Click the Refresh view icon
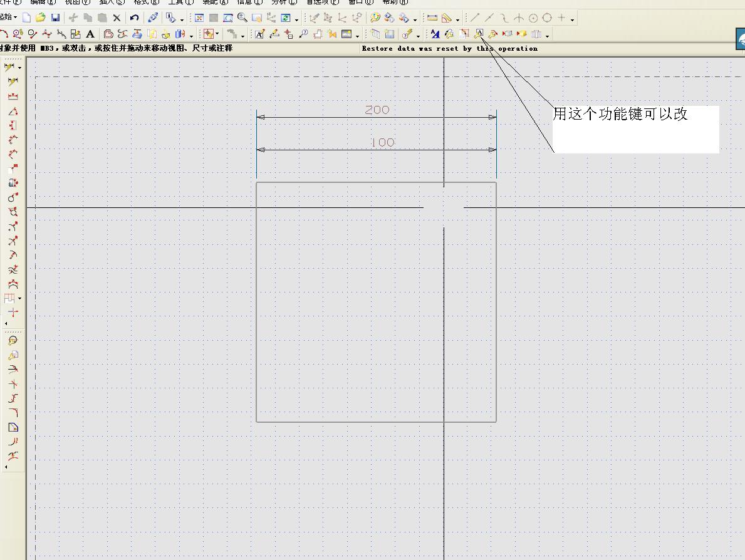Image resolution: width=745 pixels, height=560 pixels. 285,18
